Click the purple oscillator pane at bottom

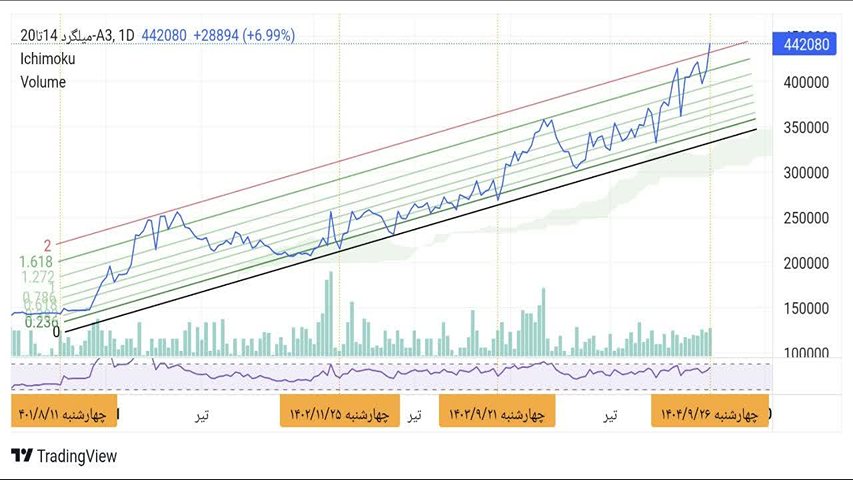click(x=400, y=375)
